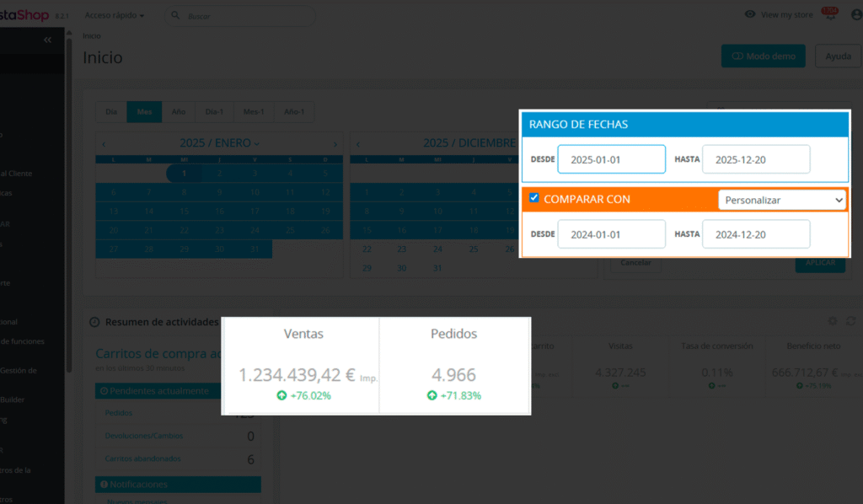Expand the Acceso rápido menu

coord(115,16)
